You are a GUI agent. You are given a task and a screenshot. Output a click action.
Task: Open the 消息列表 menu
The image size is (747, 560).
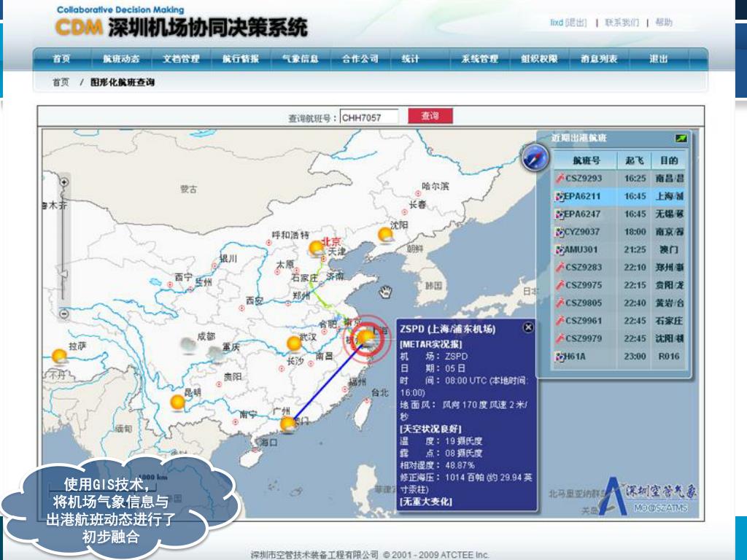(599, 58)
